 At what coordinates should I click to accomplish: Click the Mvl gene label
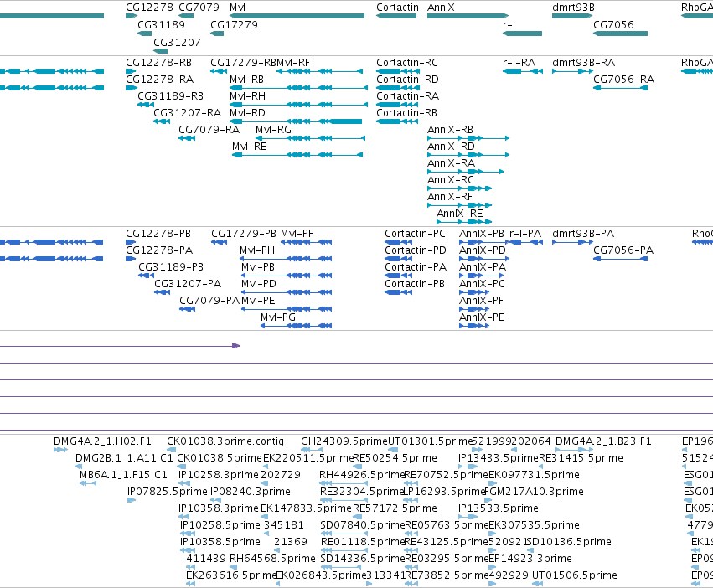(x=237, y=8)
